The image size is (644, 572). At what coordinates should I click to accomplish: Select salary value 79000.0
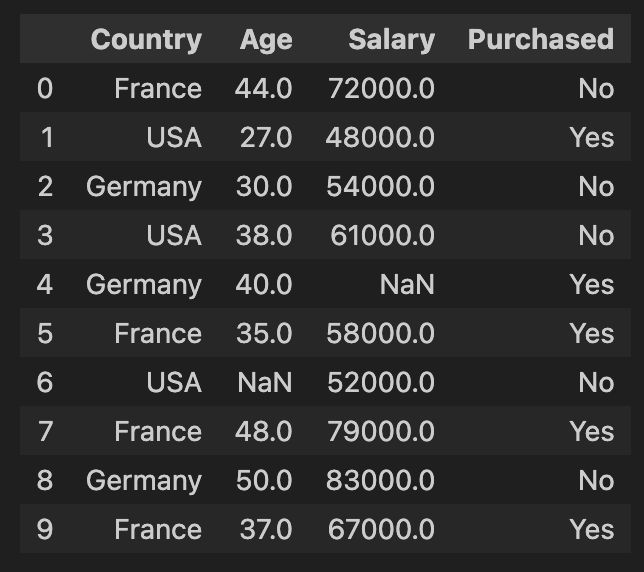pyautogui.click(x=381, y=431)
